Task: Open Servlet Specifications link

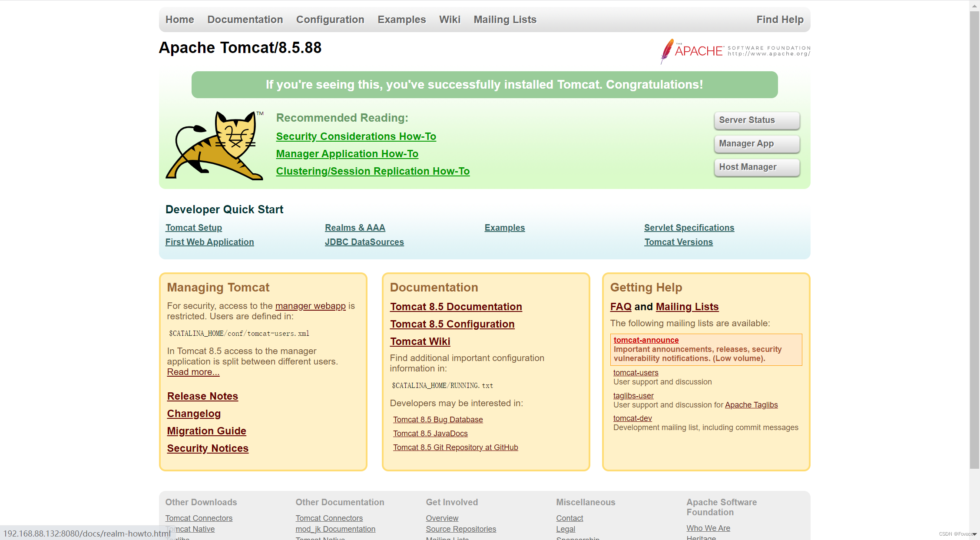Action: tap(689, 228)
